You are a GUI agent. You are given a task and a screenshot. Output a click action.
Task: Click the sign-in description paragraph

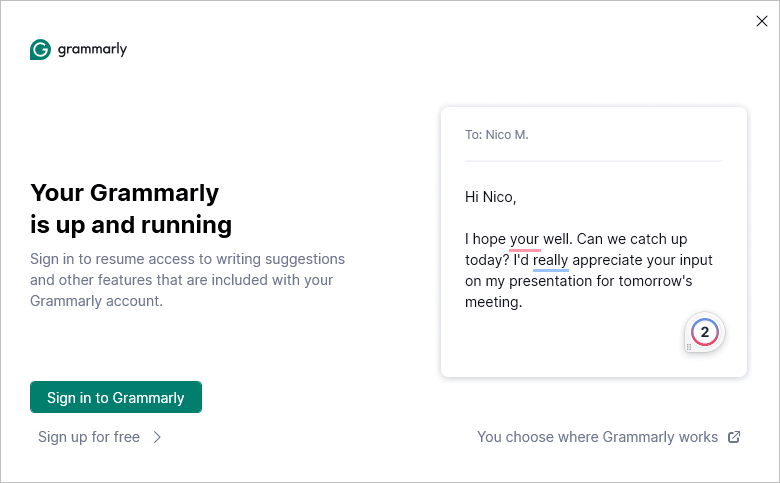pos(187,279)
